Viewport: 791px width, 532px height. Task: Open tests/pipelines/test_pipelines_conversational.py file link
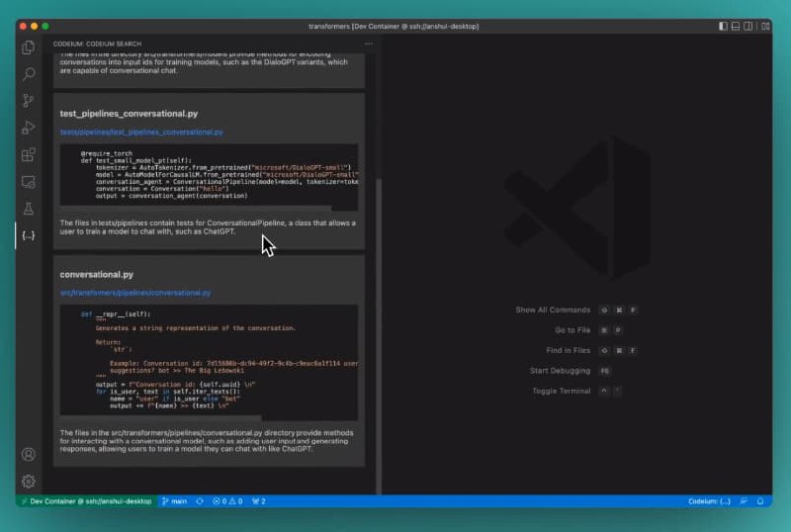141,132
